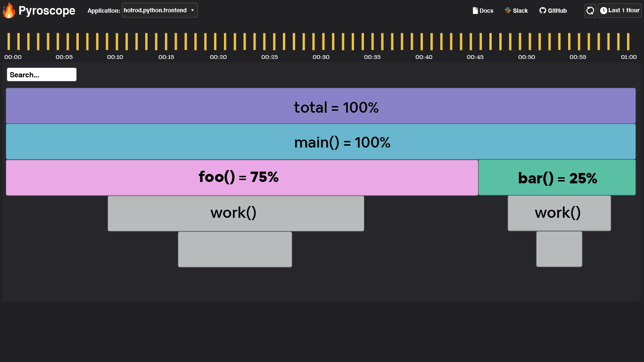This screenshot has width=644, height=362.
Task: Click the work() frame under bar()
Action: tap(559, 213)
